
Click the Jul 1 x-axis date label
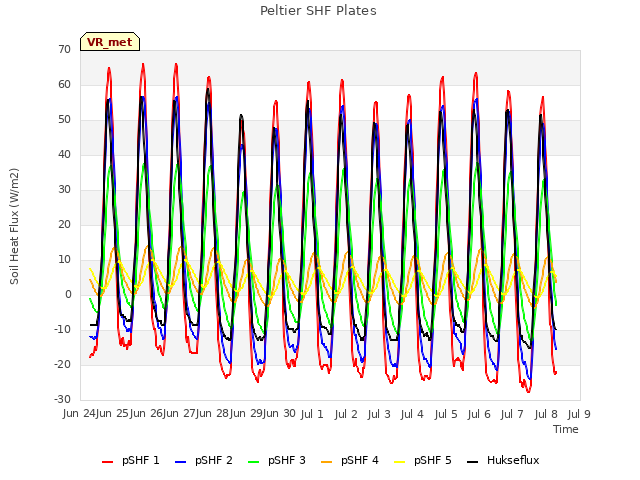pyautogui.click(x=312, y=414)
